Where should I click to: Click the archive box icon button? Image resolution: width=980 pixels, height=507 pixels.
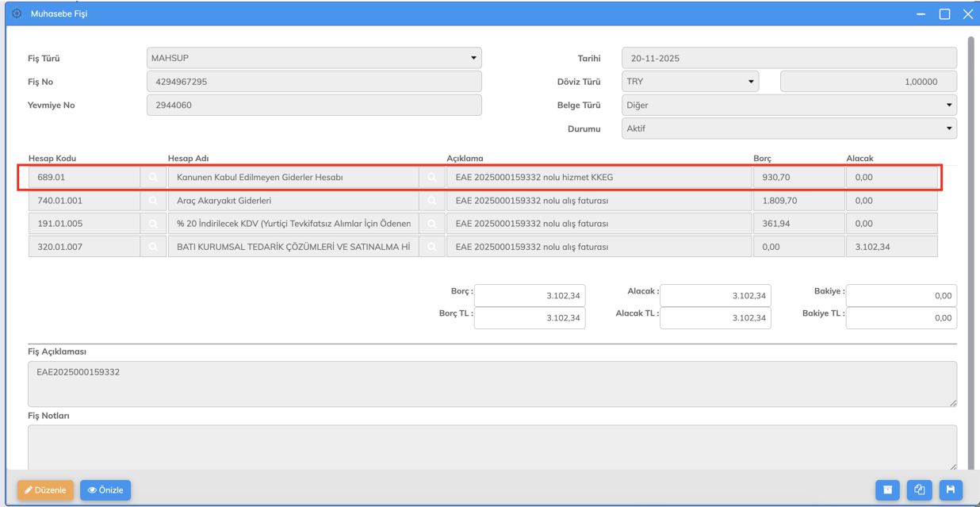[x=887, y=490]
